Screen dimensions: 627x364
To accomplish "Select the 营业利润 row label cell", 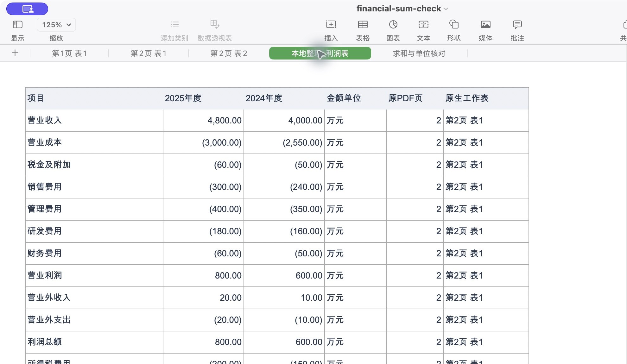I will (x=94, y=276).
